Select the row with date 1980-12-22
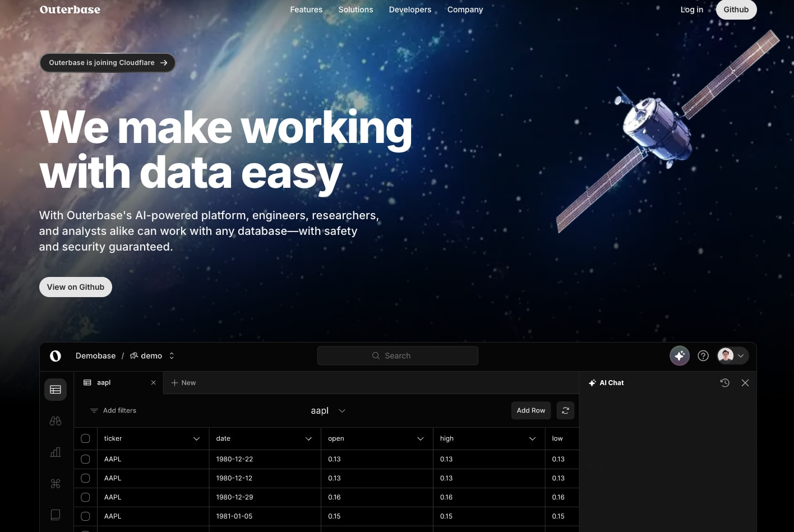This screenshot has height=532, width=794. coord(85,459)
